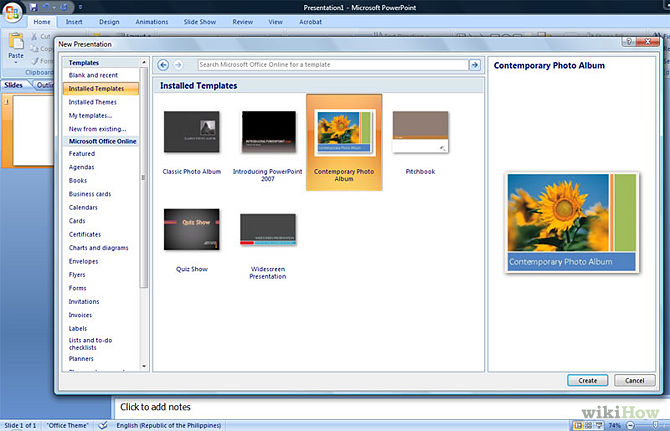Pick the Classic Photo Album template
This screenshot has height=431, width=670.
pos(191,133)
